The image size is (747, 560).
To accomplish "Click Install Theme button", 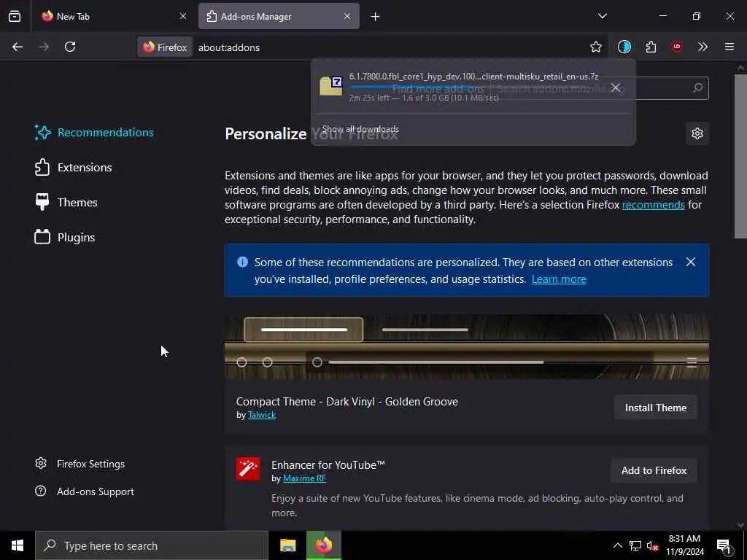I will click(656, 408).
